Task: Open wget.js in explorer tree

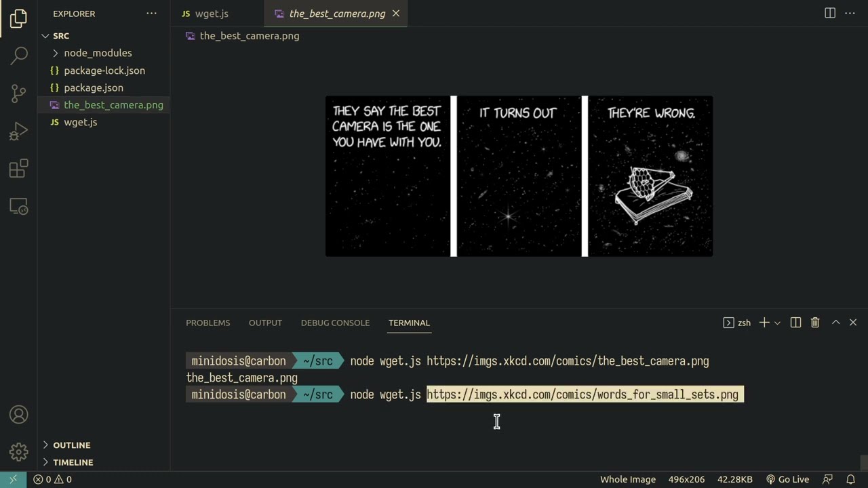Action: pos(104,122)
